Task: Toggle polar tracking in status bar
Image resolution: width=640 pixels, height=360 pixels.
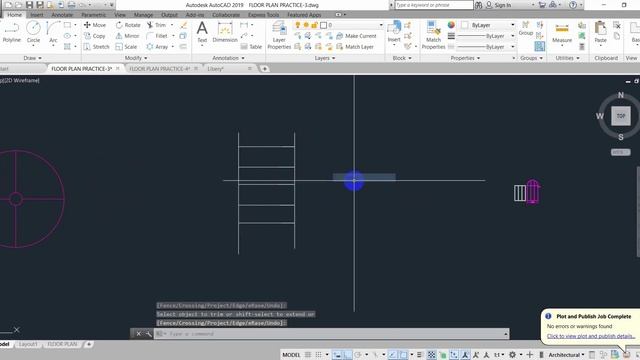Action: (x=358, y=355)
